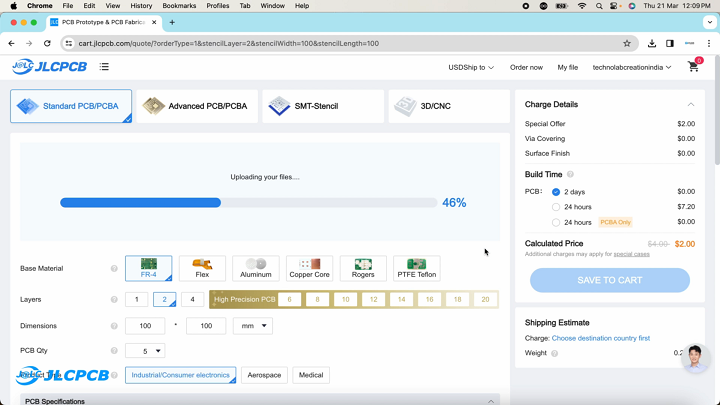Toggle Chrome side panel icon
The image size is (720, 405).
click(x=670, y=43)
